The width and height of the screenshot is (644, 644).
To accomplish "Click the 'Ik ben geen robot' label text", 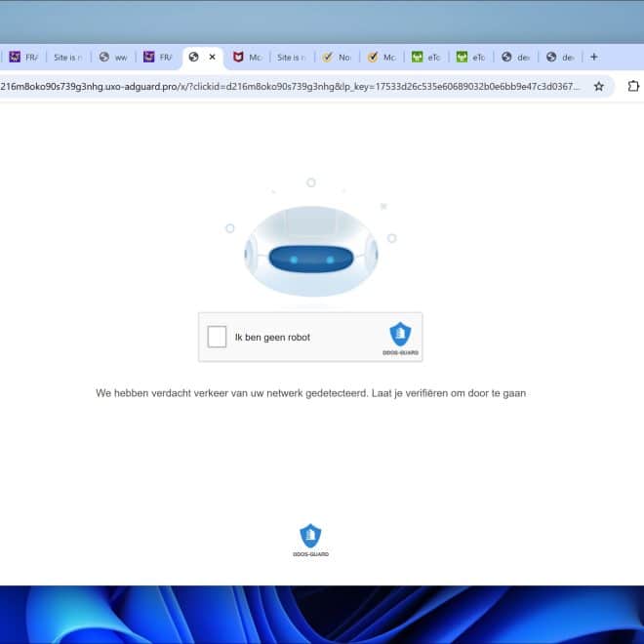I will point(272,338).
